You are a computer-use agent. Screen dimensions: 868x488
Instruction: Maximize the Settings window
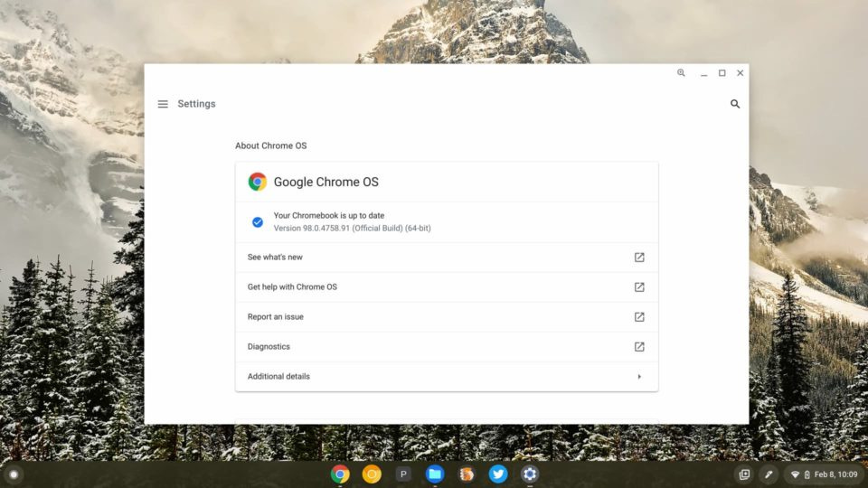[722, 73]
